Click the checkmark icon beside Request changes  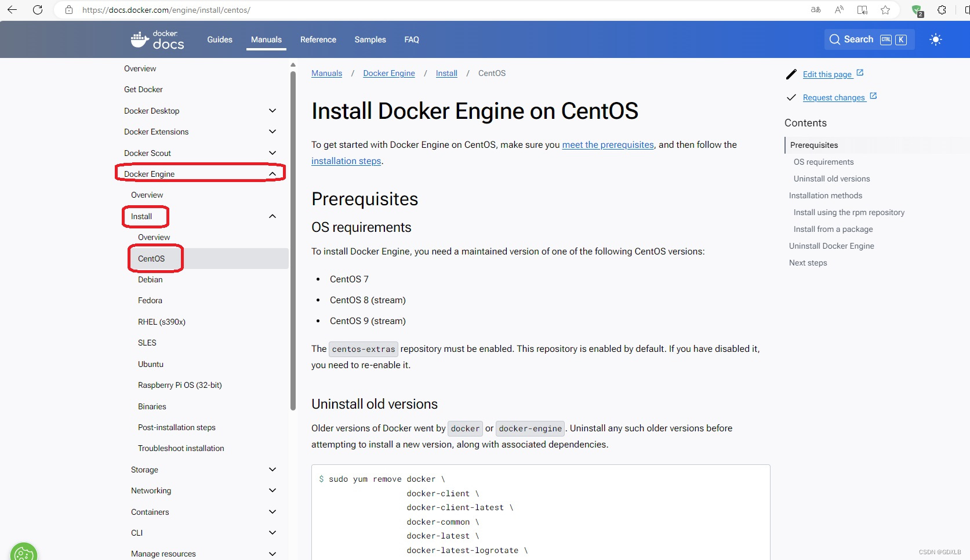click(791, 97)
